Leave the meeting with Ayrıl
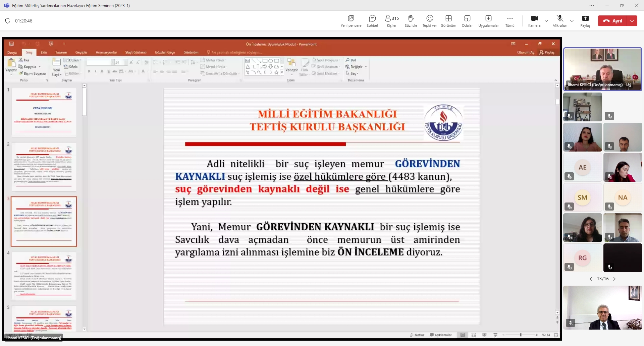 click(x=613, y=21)
